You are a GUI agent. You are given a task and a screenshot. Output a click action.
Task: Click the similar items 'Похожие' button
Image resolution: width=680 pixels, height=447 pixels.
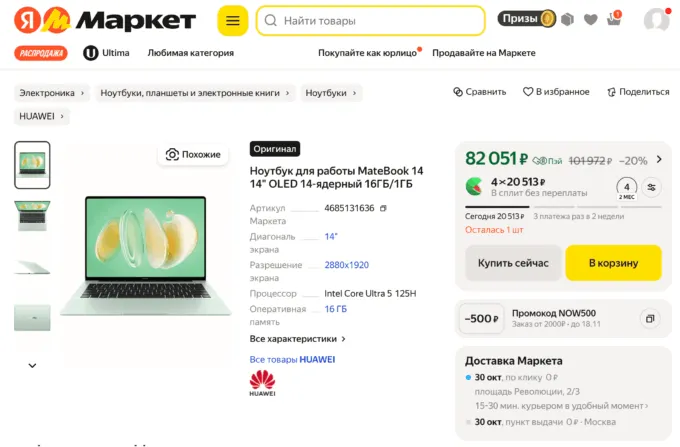193,154
